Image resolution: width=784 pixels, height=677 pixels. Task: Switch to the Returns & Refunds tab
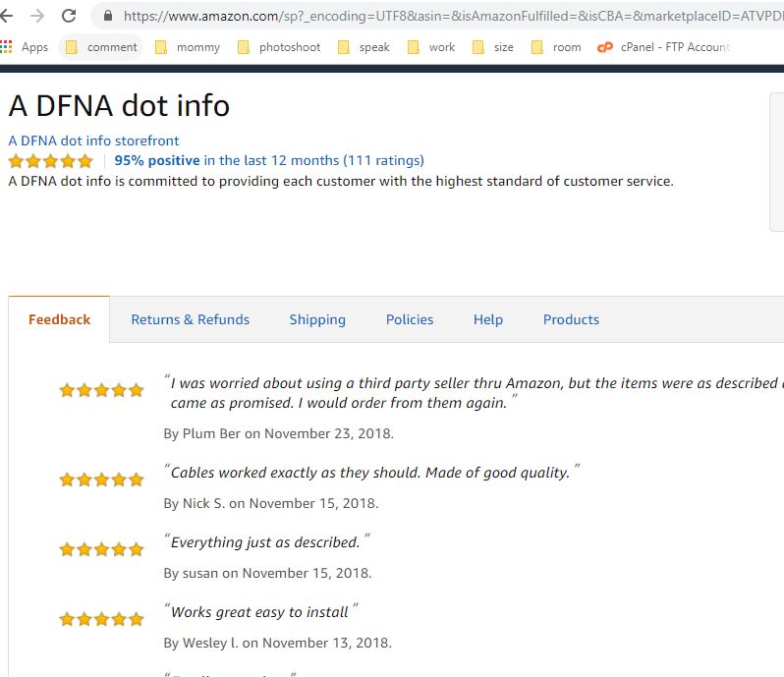pos(191,319)
